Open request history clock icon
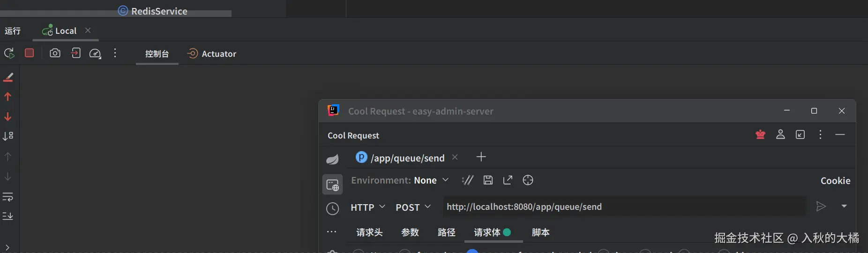 (332, 208)
